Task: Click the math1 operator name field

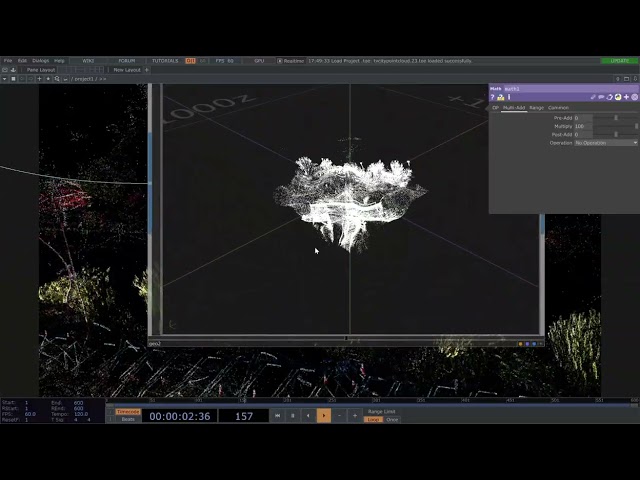Action: point(571,89)
